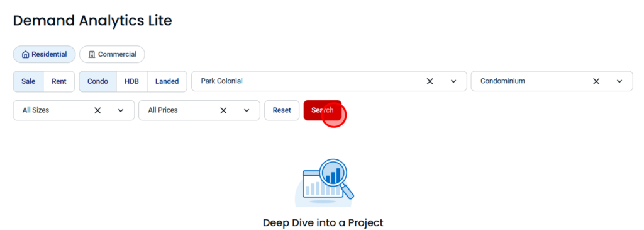The image size is (644, 230).
Task: Expand the Condominium type dropdown
Action: [619, 81]
